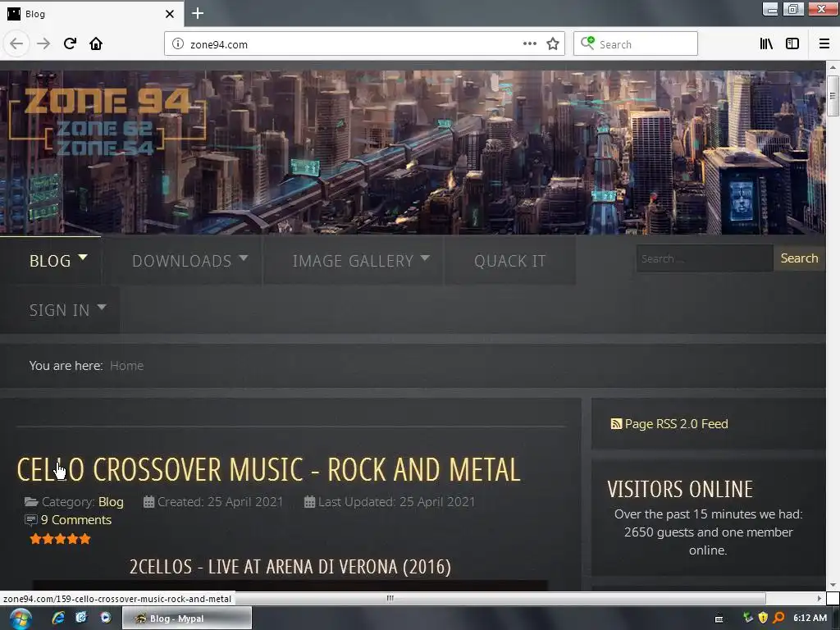This screenshot has width=840, height=630.
Task: Open the QUACK IT menu item
Action: (x=509, y=260)
